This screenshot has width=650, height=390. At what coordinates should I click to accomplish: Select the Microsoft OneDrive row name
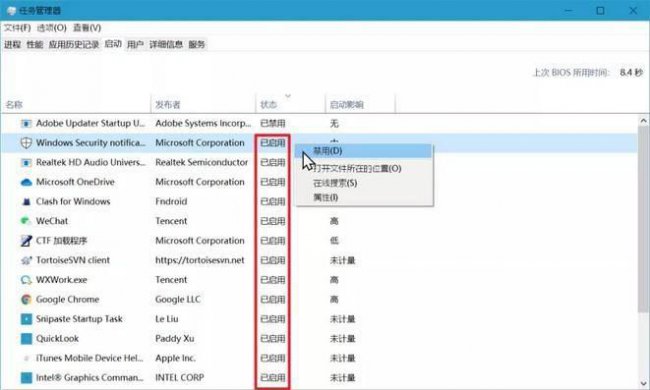pos(75,182)
